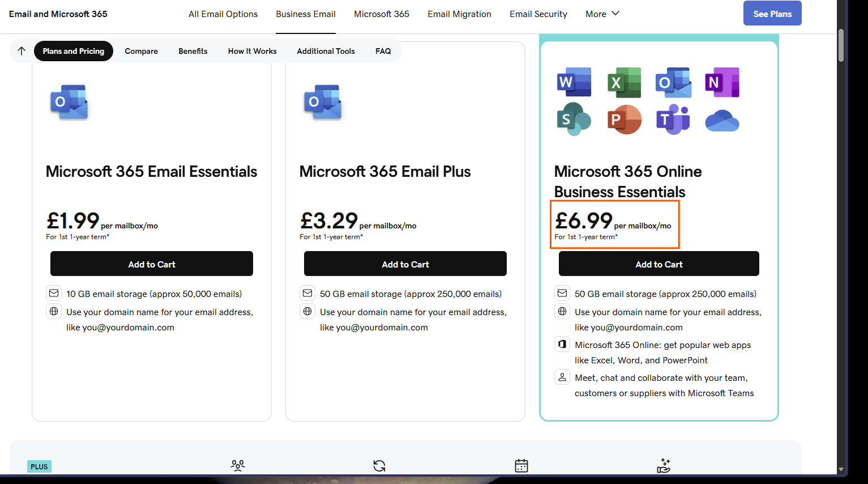The image size is (868, 484).
Task: Click envelope icon in Online Business Essentials card
Action: [x=562, y=293]
